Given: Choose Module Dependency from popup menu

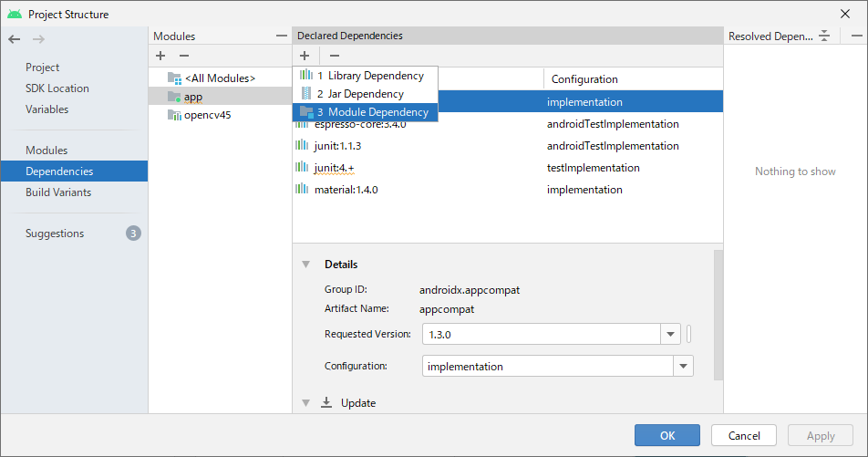Looking at the screenshot, I should 366,112.
